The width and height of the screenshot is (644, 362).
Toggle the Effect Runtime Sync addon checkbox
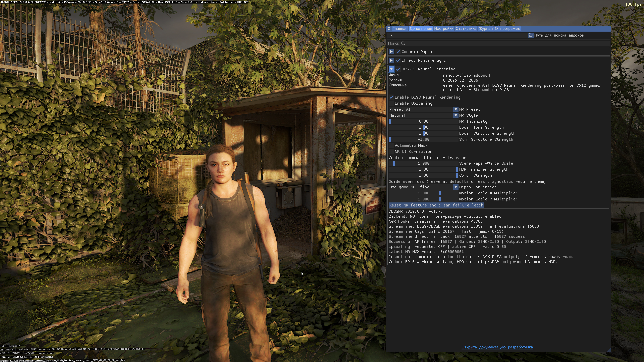pos(398,61)
